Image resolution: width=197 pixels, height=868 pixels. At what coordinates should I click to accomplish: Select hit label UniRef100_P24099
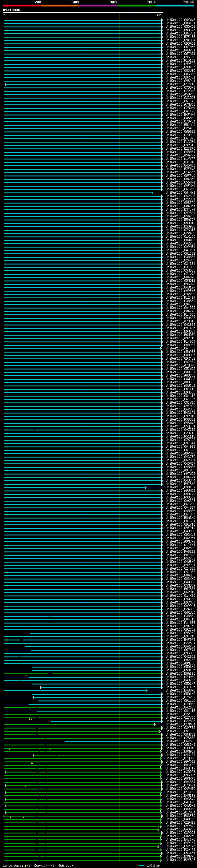tap(180, 609)
